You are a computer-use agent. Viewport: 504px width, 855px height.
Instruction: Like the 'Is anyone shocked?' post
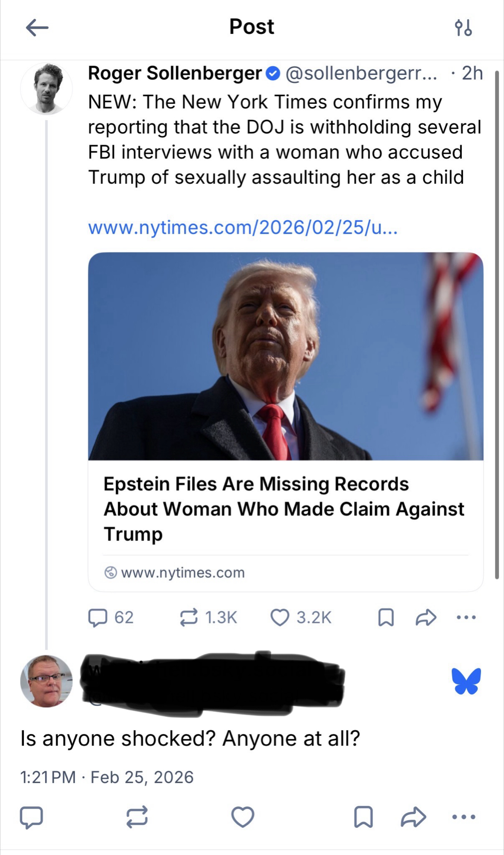coord(243,817)
